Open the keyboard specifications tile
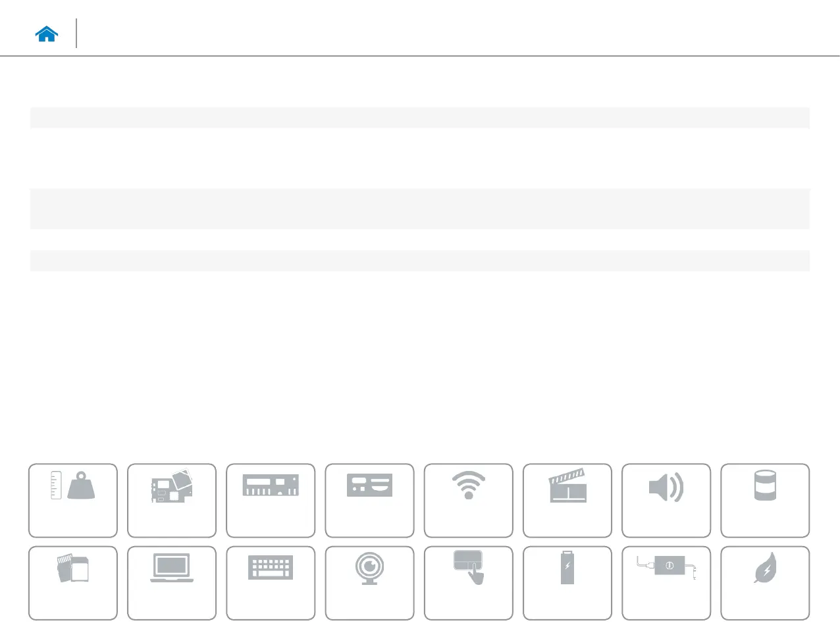 pos(271,583)
